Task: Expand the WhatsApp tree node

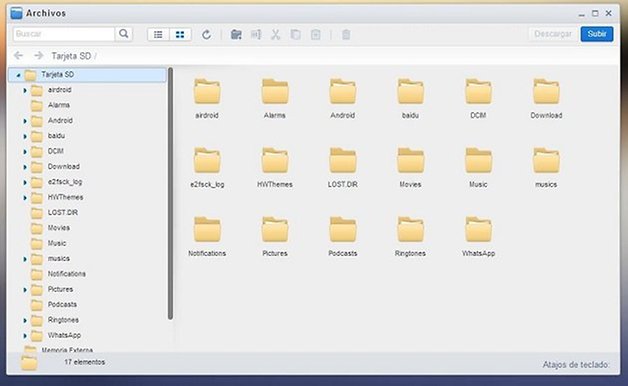Action: click(x=25, y=336)
